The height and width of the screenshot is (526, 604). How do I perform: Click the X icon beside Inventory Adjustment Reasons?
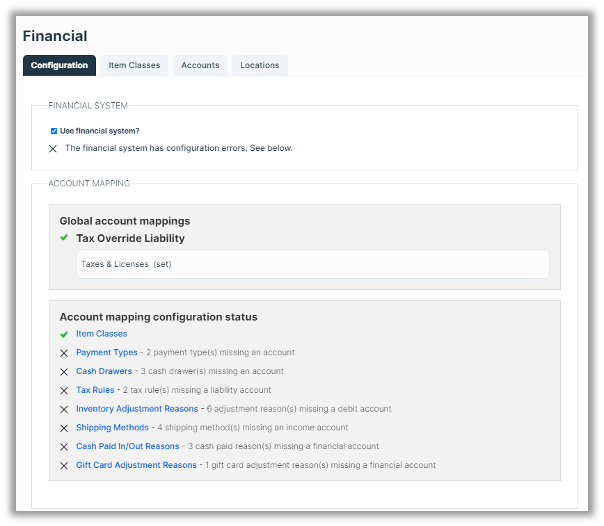point(64,409)
